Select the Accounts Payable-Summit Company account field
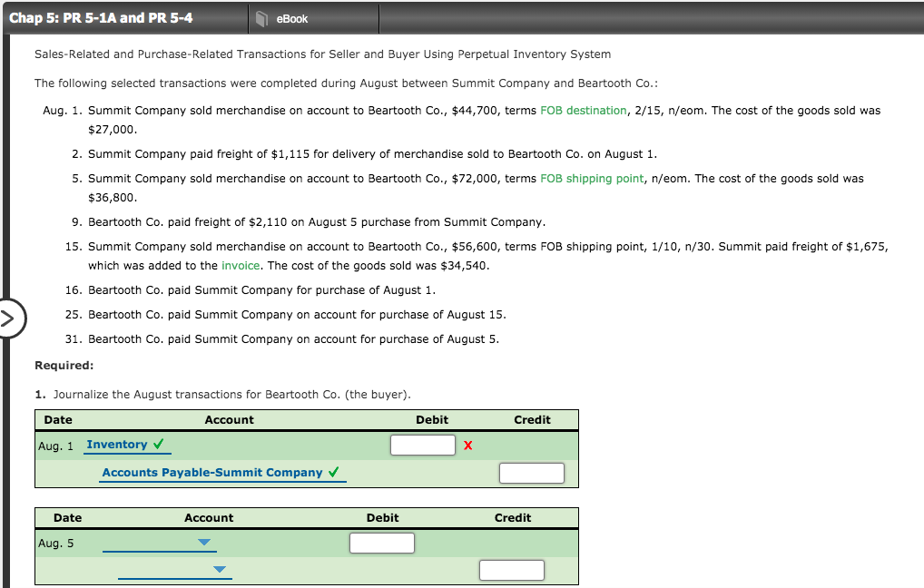 pyautogui.click(x=222, y=473)
